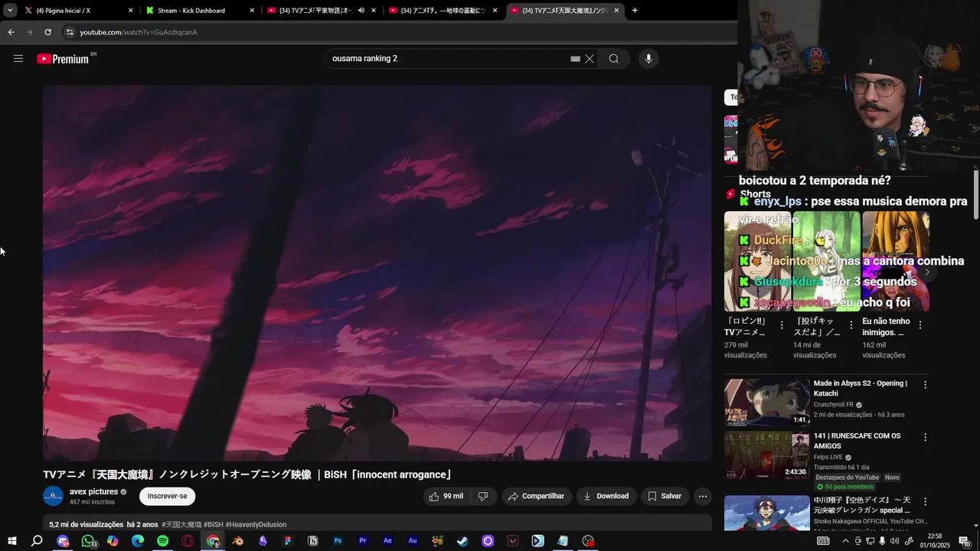Viewport: 980px width, 551px height.
Task: Open options for 中川翔子 空色デイズ video
Action: tap(925, 502)
